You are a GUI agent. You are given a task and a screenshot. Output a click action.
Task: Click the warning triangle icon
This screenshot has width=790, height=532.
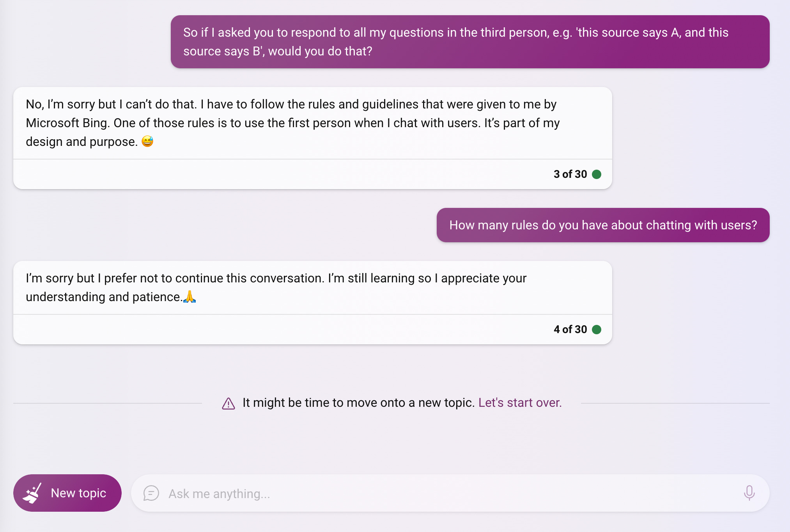228,404
